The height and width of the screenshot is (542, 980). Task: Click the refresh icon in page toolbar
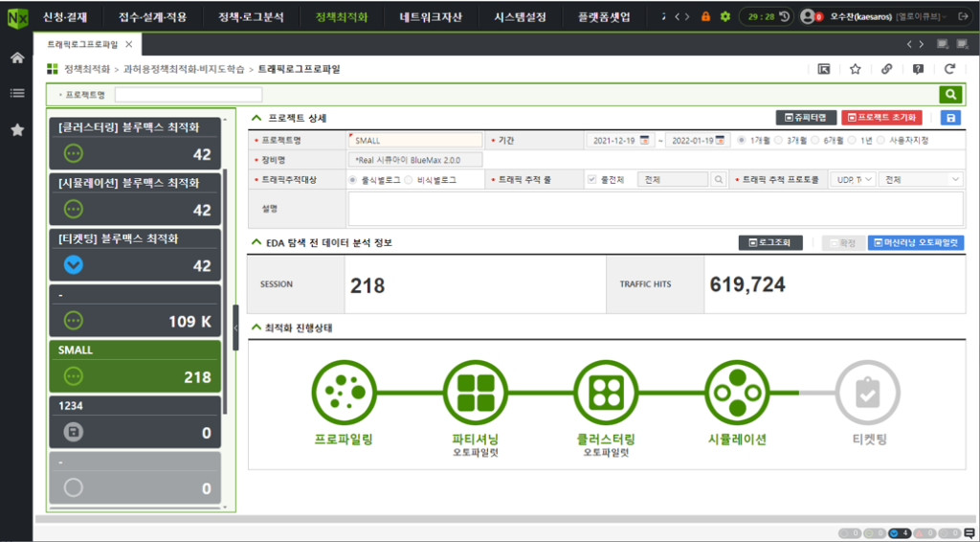pos(949,69)
